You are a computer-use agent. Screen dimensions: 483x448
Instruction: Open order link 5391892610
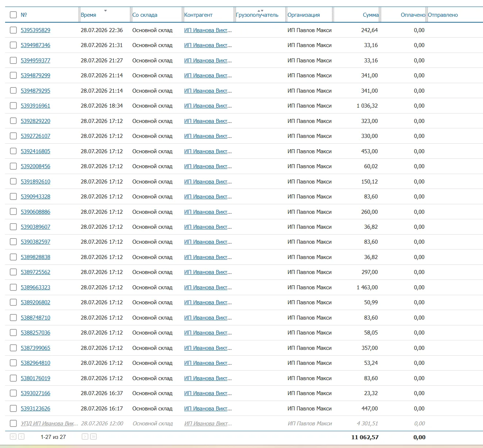tap(35, 182)
